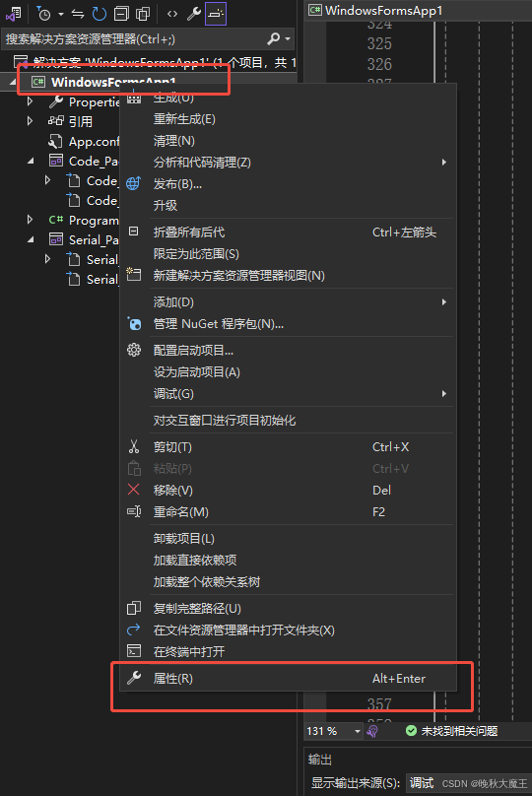
Task: Choose 配置启动项目... entry
Action: (x=288, y=351)
